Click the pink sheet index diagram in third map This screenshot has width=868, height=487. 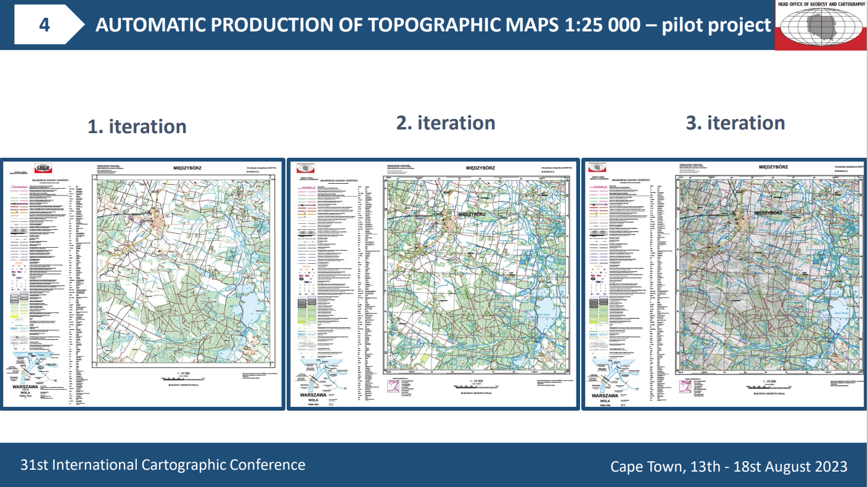(684, 387)
